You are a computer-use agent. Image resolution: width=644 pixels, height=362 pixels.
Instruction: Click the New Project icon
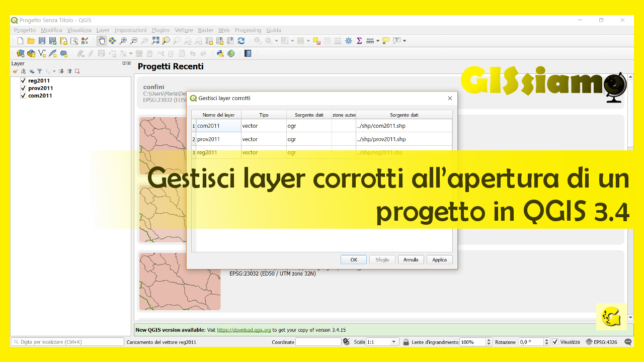pos(20,41)
